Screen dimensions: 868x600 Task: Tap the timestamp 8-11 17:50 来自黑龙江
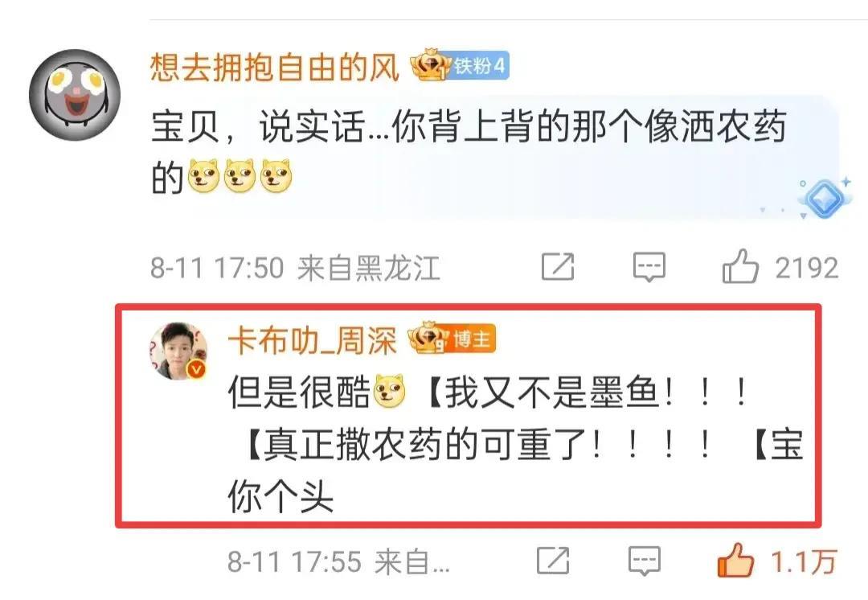pyautogui.click(x=295, y=268)
